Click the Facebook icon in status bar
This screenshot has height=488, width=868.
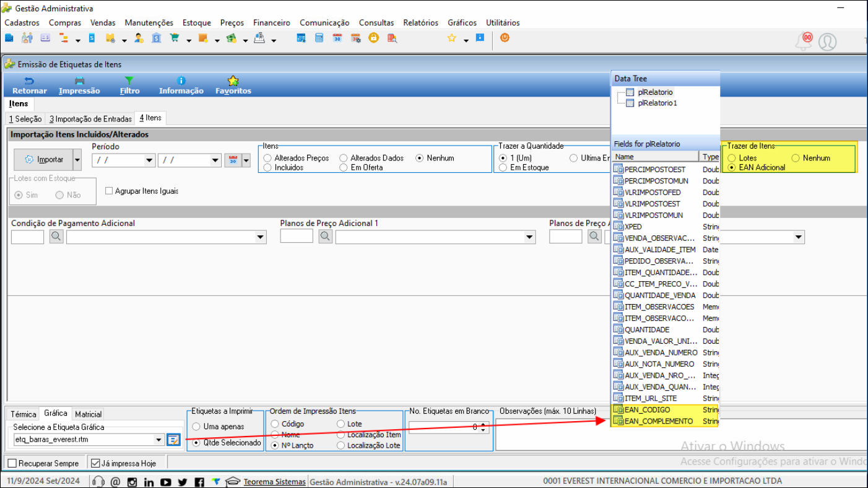coord(199,482)
